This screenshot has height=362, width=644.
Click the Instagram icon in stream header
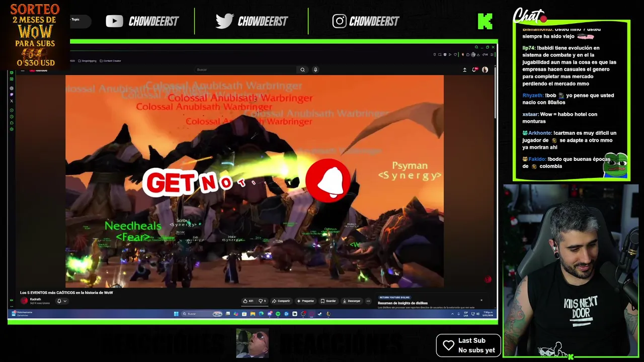(339, 21)
